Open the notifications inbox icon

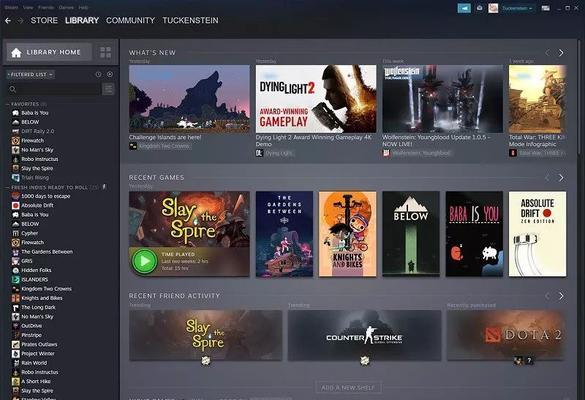(479, 8)
